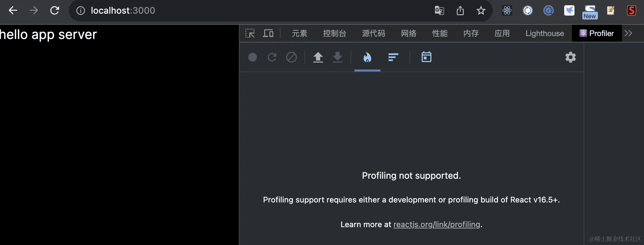Activate the inspect element picker
The width and height of the screenshot is (644, 245).
pyautogui.click(x=250, y=33)
